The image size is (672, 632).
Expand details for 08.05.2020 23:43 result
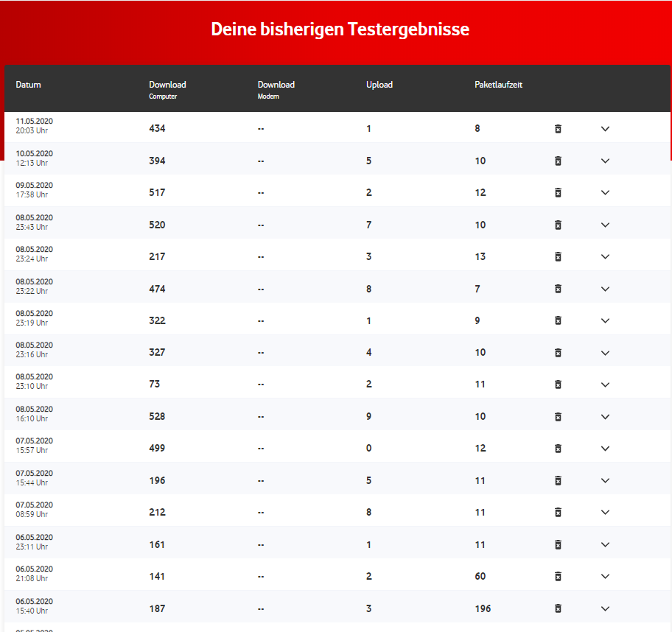pos(605,225)
